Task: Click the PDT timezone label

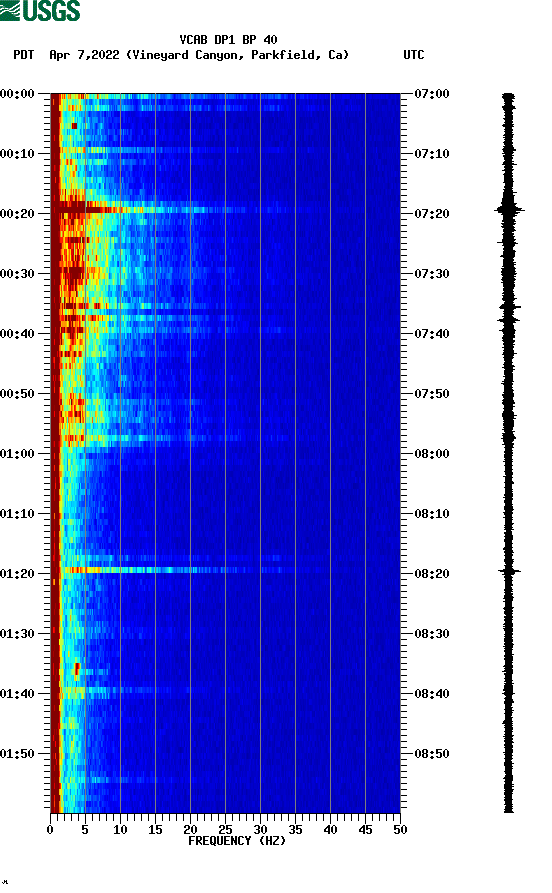Action: pos(24,55)
